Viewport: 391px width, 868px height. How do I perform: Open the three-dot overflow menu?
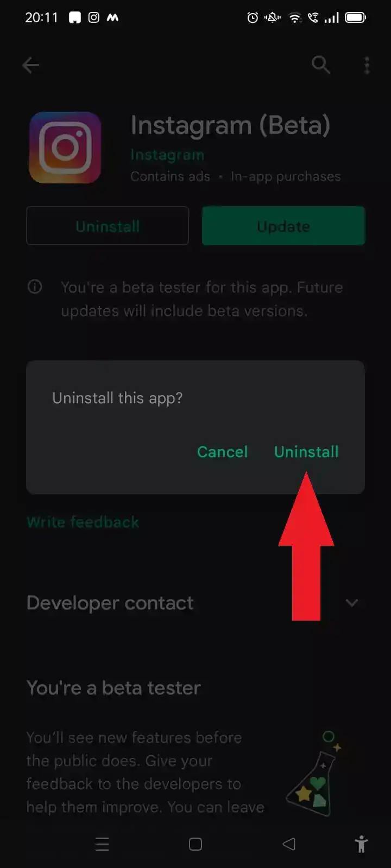pos(367,65)
